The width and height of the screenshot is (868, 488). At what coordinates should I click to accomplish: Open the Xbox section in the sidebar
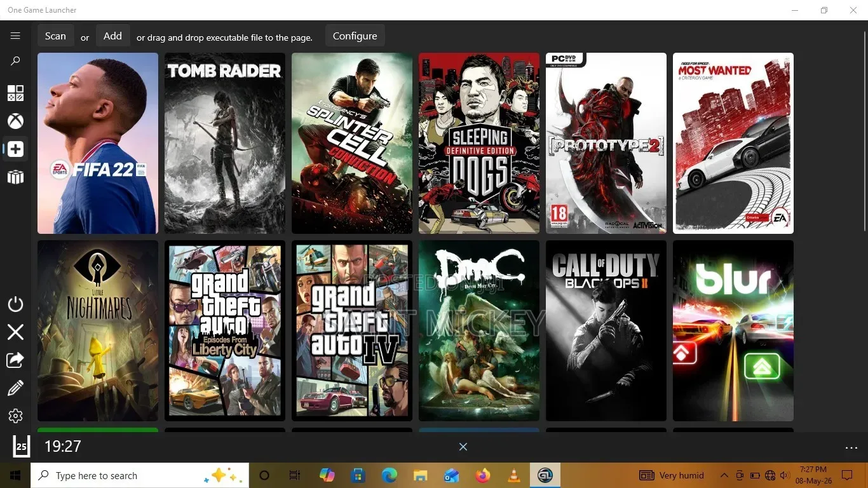point(15,121)
